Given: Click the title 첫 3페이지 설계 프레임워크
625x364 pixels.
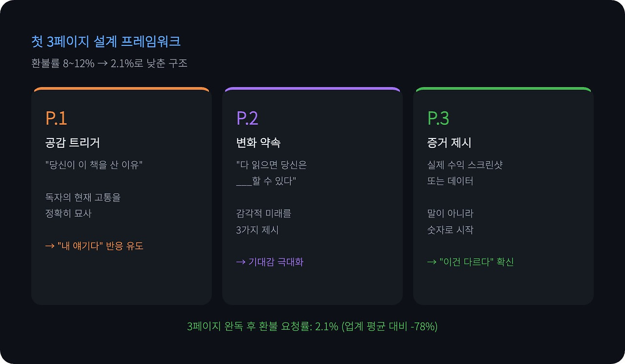Looking at the screenshot, I should 106,41.
